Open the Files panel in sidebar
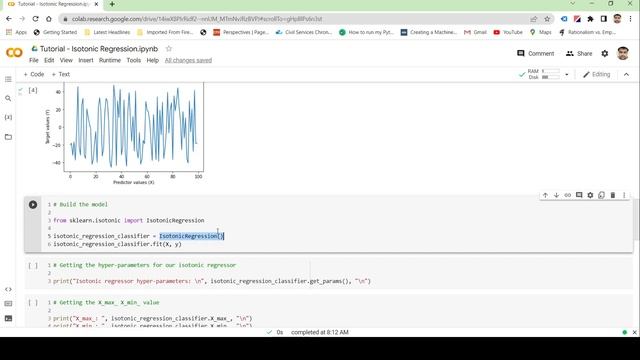This screenshot has height=360, width=640. (x=8, y=137)
